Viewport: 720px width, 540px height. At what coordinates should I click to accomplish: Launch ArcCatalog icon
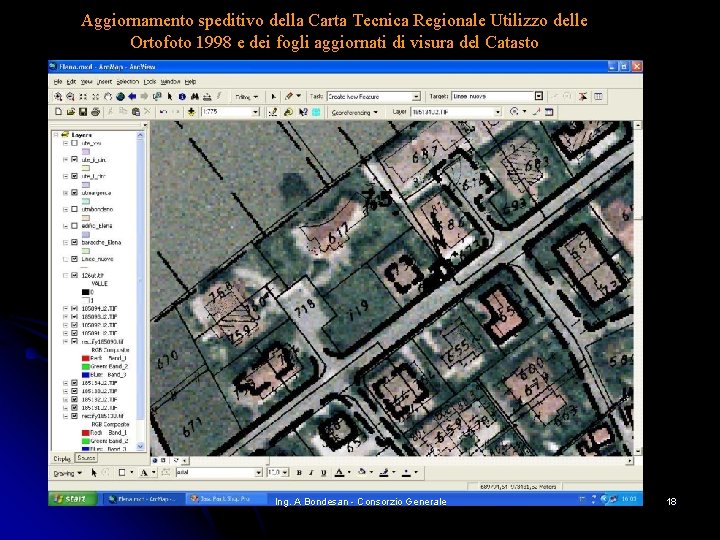(x=288, y=112)
